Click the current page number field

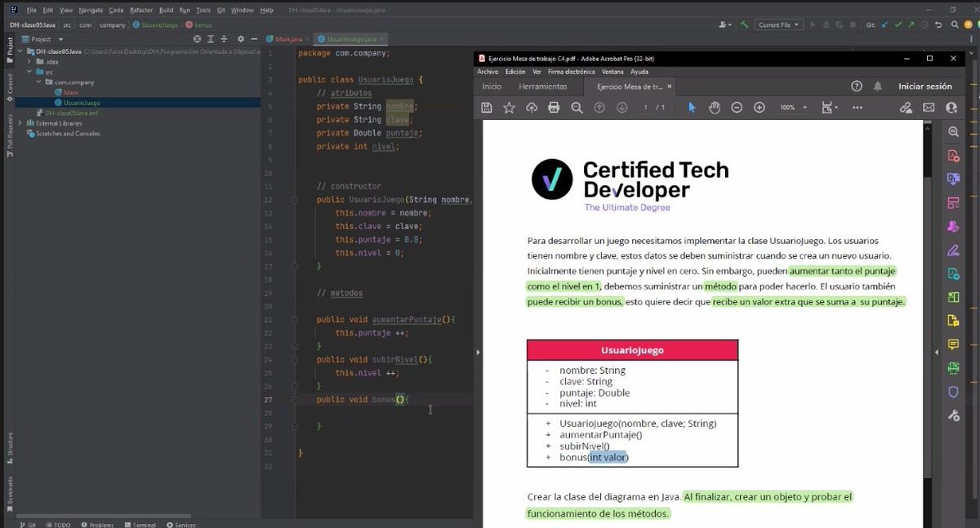[x=645, y=108]
